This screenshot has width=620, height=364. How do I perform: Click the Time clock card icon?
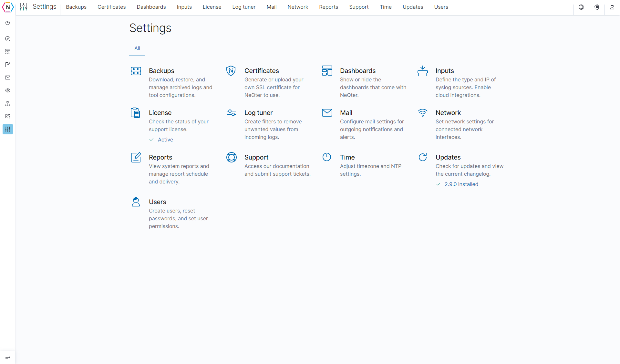point(327,157)
